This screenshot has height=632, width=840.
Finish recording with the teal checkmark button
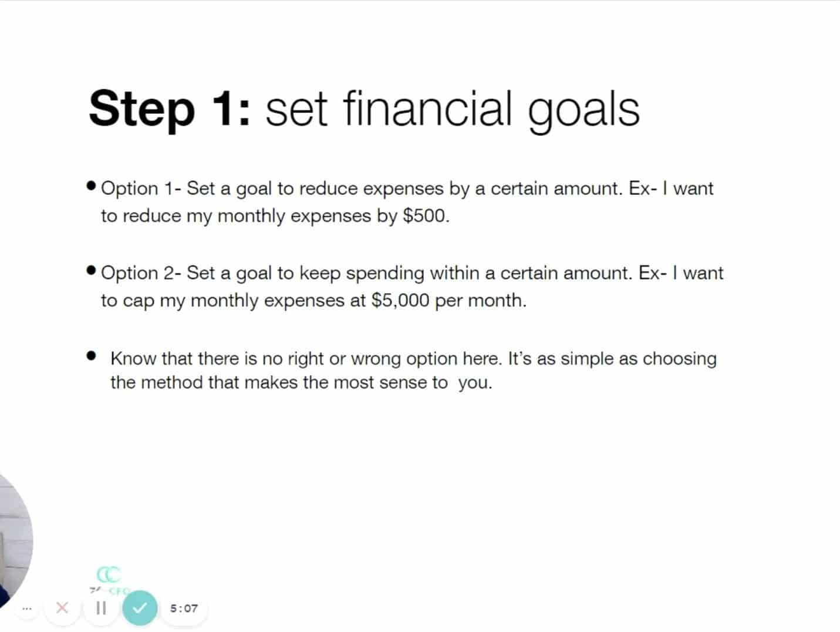(140, 608)
